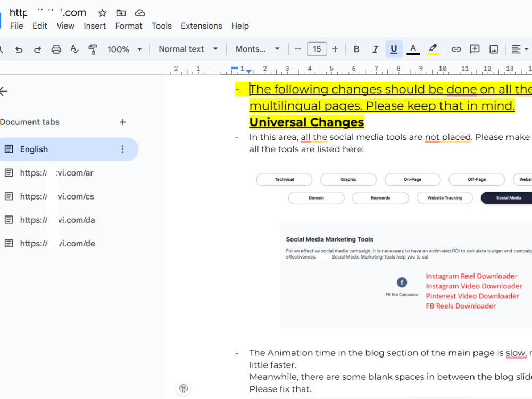532x399 pixels.
Task: Click the On-Page pill in the screenshot
Action: pos(413,179)
